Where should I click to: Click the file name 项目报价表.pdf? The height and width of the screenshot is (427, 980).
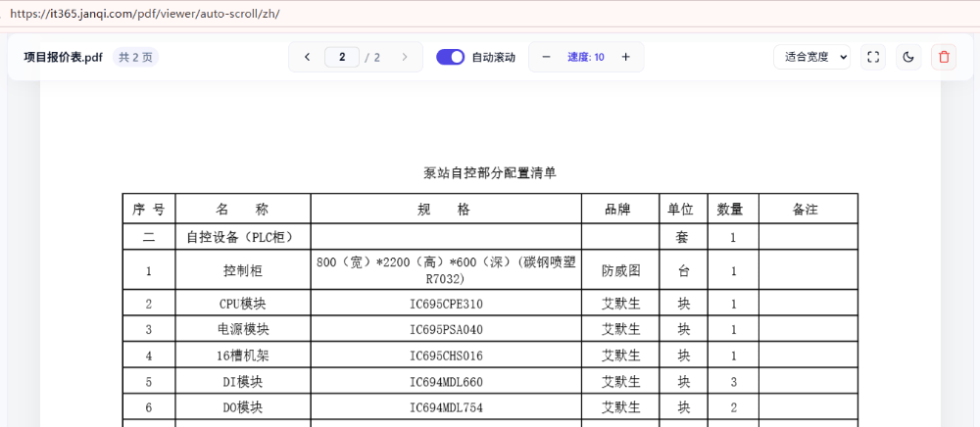(x=63, y=58)
